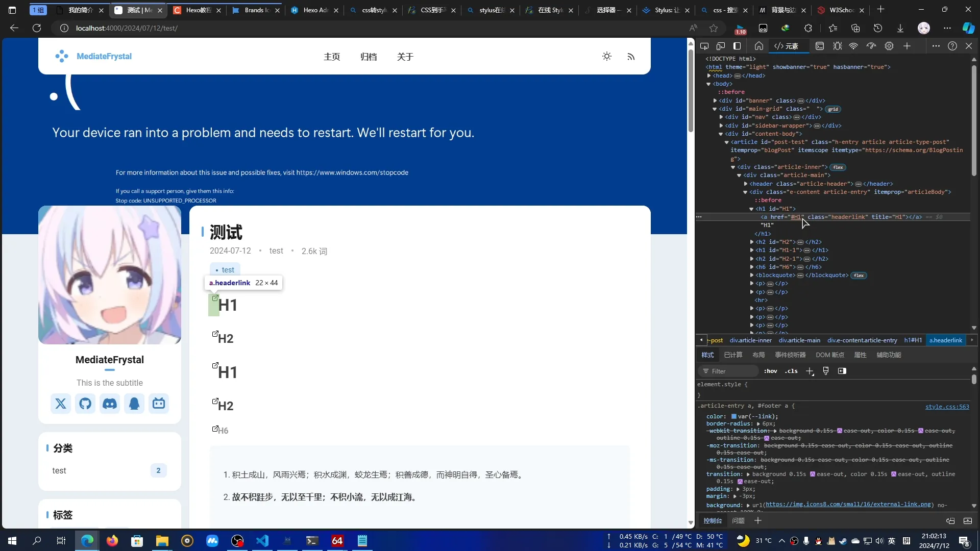Screen dimensions: 980x551
Task: Open MediateFrystal's GitHub profile icon
Action: 85,404
